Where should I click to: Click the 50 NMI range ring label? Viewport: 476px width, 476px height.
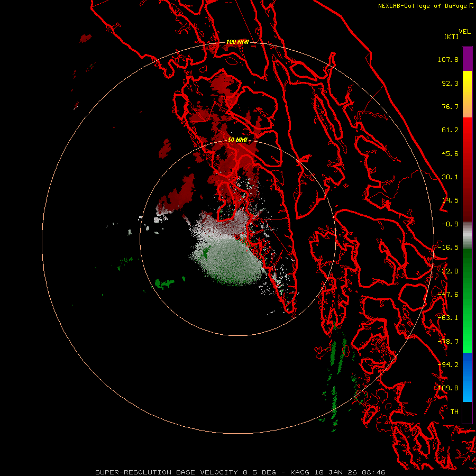point(237,140)
